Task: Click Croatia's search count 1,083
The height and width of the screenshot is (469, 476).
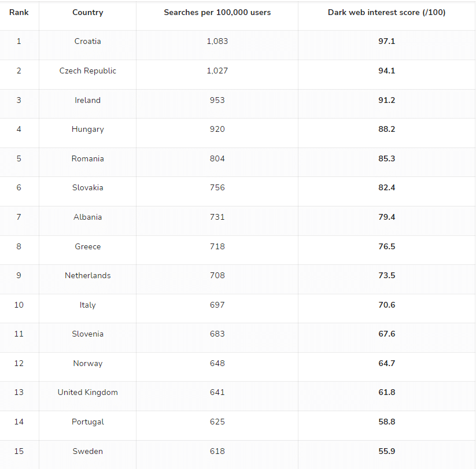Action: pos(217,41)
